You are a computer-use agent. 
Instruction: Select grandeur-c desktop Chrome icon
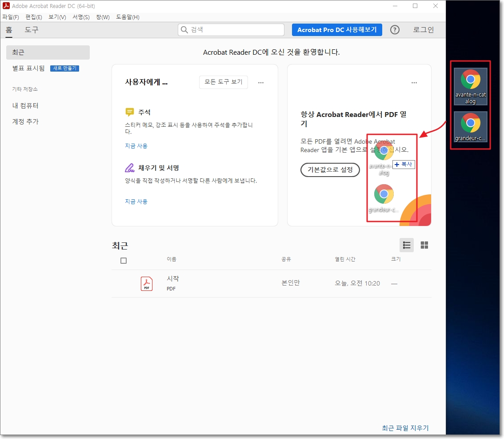point(470,127)
